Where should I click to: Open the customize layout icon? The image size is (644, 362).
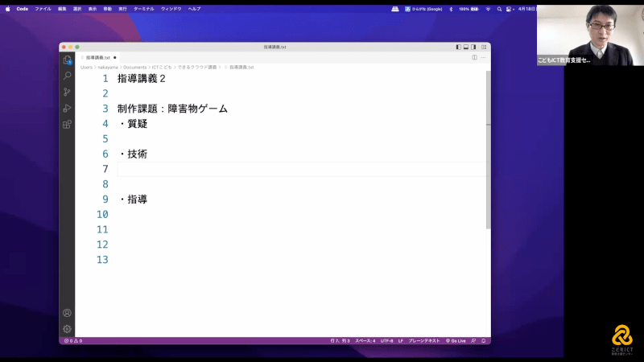point(484,47)
